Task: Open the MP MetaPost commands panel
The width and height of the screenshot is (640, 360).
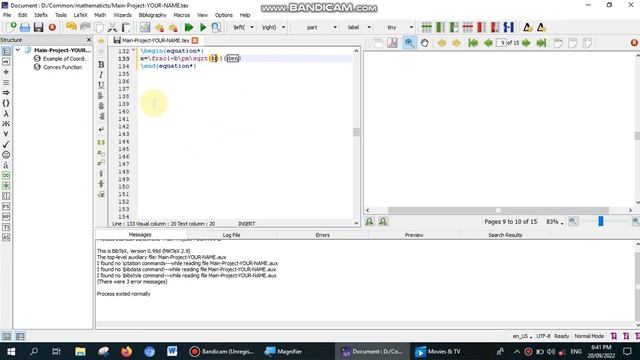Action: click(6, 217)
